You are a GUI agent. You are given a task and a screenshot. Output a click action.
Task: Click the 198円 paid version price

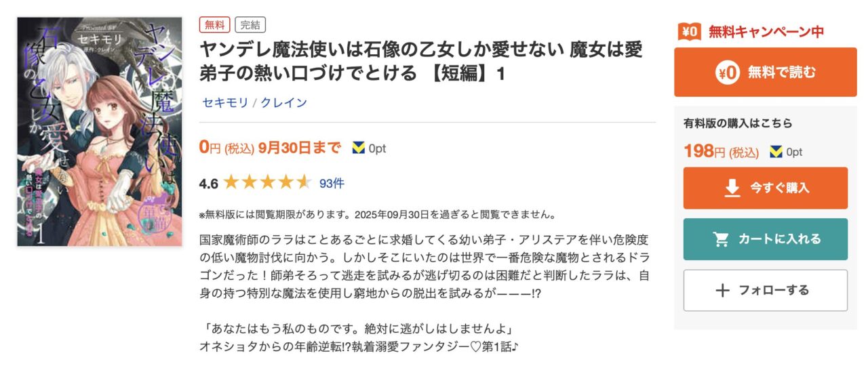click(720, 152)
